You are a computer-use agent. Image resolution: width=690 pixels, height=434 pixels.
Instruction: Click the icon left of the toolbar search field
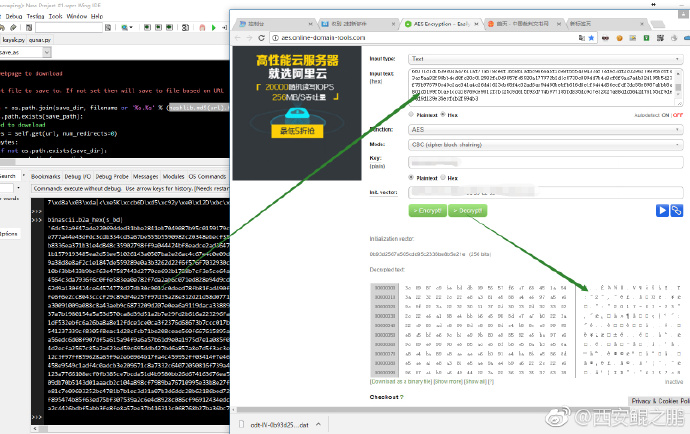coord(29,27)
